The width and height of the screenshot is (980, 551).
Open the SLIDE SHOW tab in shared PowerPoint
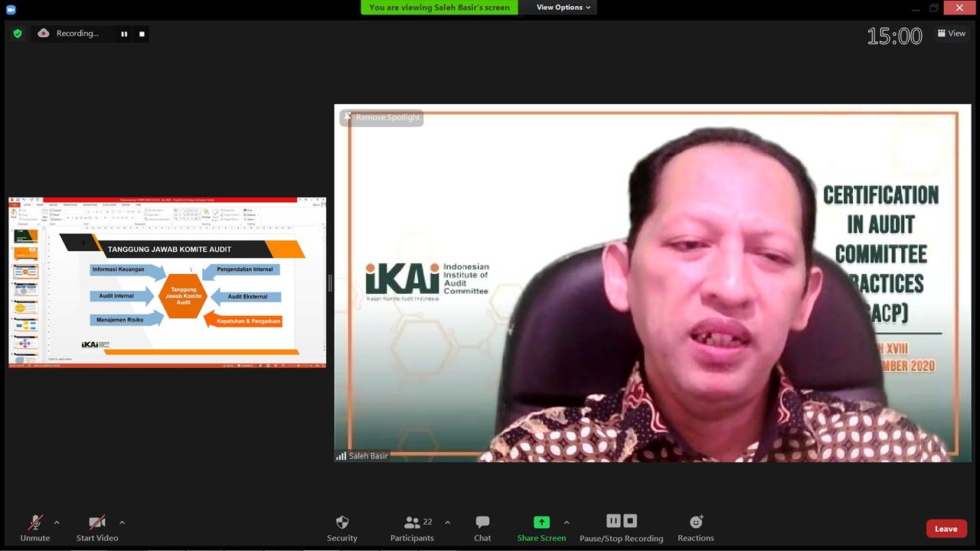click(x=109, y=205)
